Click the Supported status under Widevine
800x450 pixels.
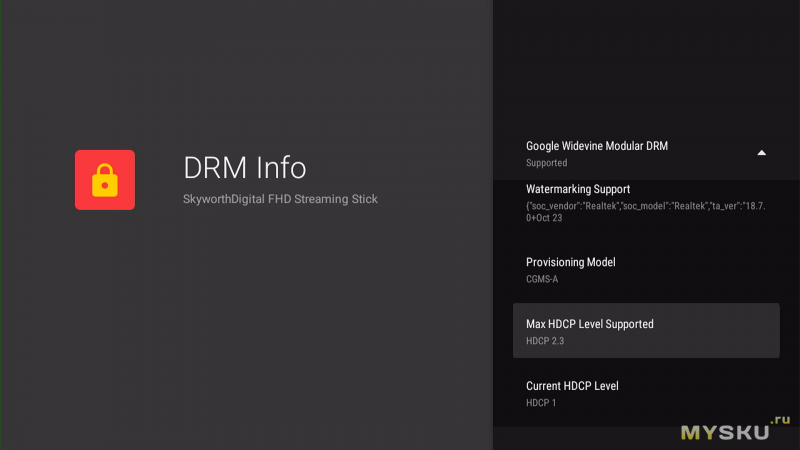tap(546, 163)
